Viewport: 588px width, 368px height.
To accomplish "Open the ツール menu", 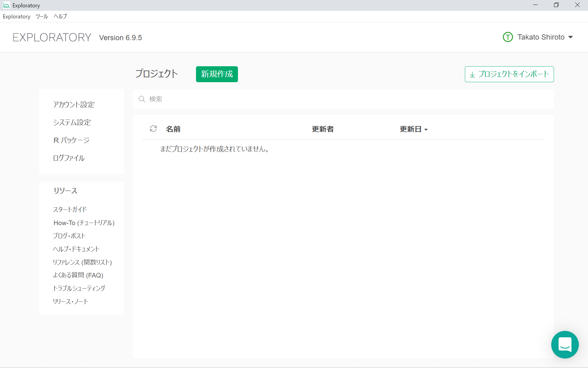I will [x=42, y=17].
